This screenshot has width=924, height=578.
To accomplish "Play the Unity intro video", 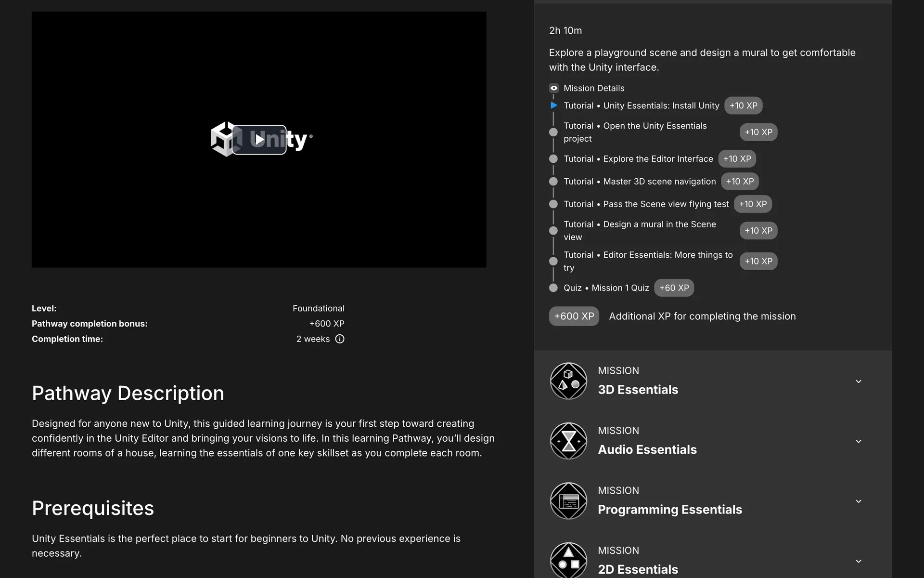I will click(x=259, y=140).
